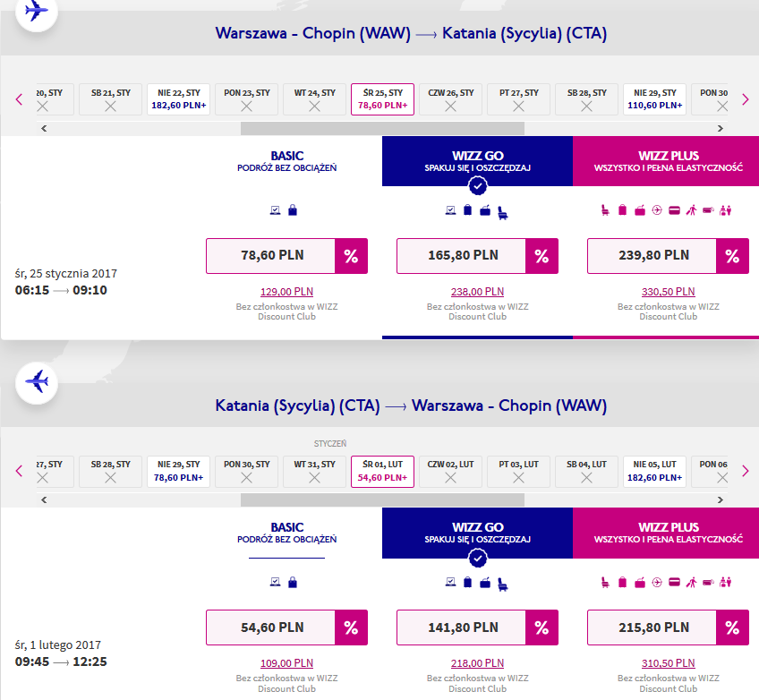The image size is (759, 700).
Task: Show later outbound dates with pink right arrow
Action: click(746, 99)
